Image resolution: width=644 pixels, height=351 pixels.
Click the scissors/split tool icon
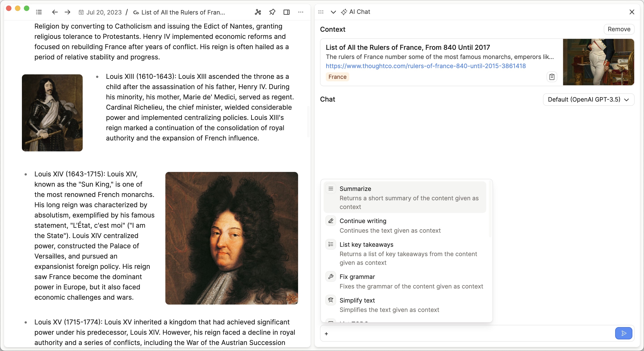(x=258, y=12)
